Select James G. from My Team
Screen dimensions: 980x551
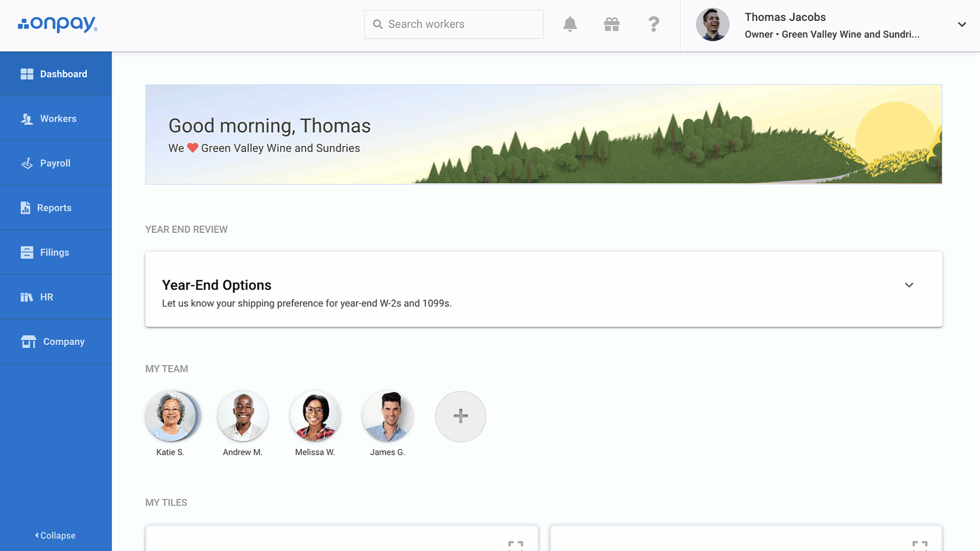coord(387,417)
